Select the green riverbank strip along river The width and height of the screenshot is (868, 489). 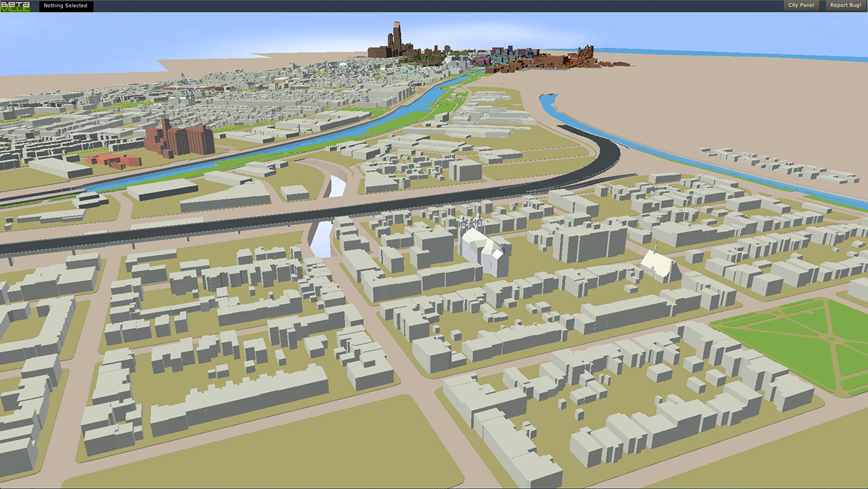coord(405,116)
